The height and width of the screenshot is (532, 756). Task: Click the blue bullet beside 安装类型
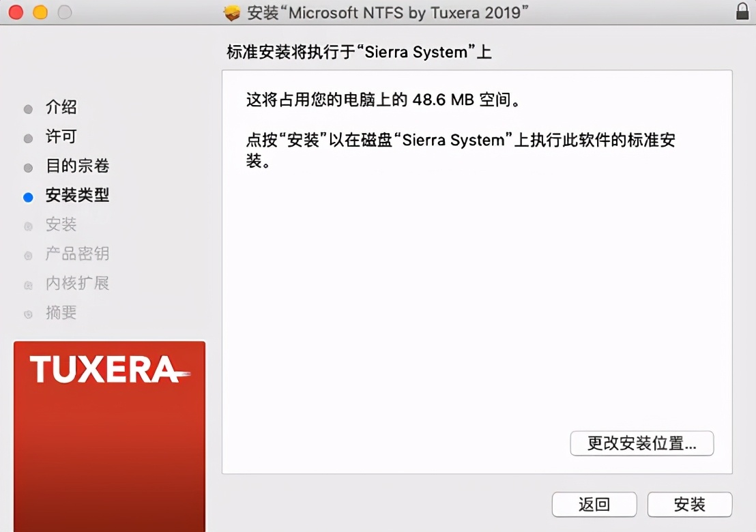click(28, 197)
